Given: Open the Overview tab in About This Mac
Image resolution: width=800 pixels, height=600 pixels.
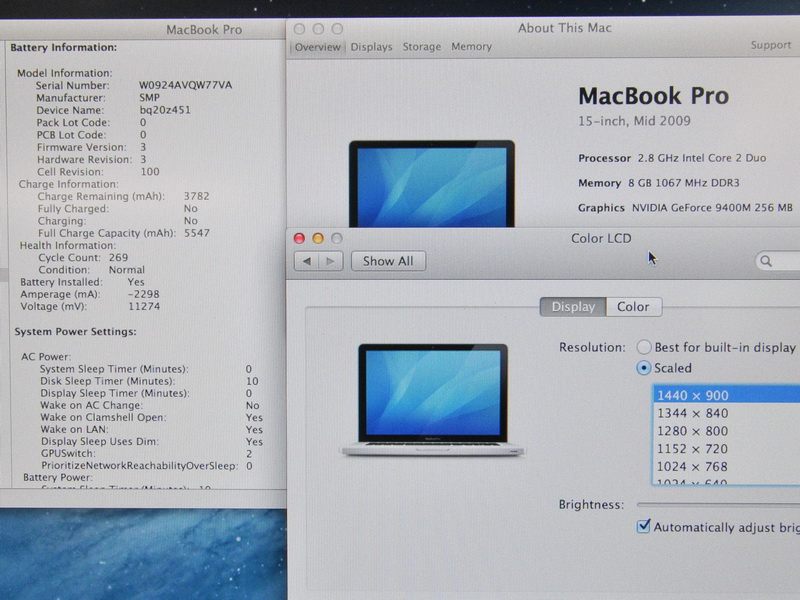Looking at the screenshot, I should (317, 47).
